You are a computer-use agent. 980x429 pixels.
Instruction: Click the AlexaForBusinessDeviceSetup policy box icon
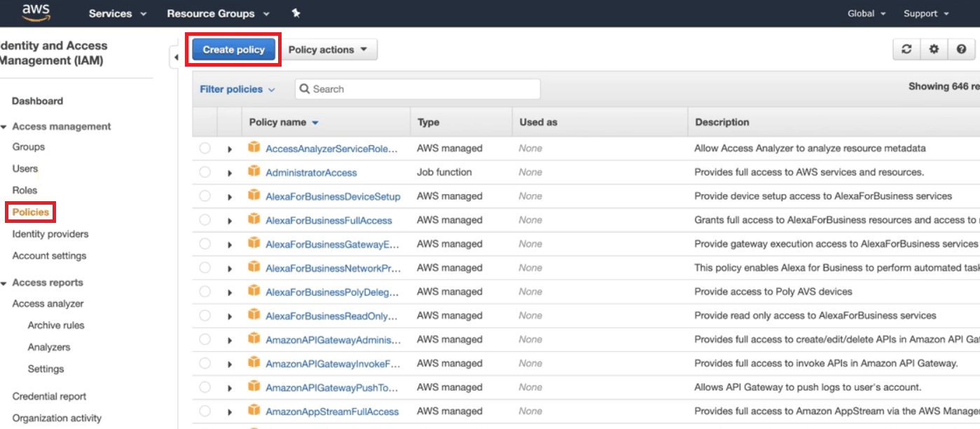254,196
